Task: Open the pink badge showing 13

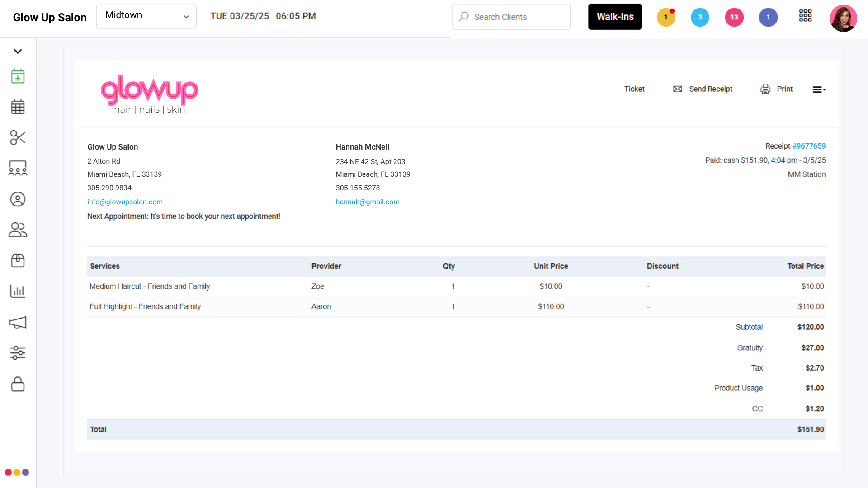Action: 734,17
